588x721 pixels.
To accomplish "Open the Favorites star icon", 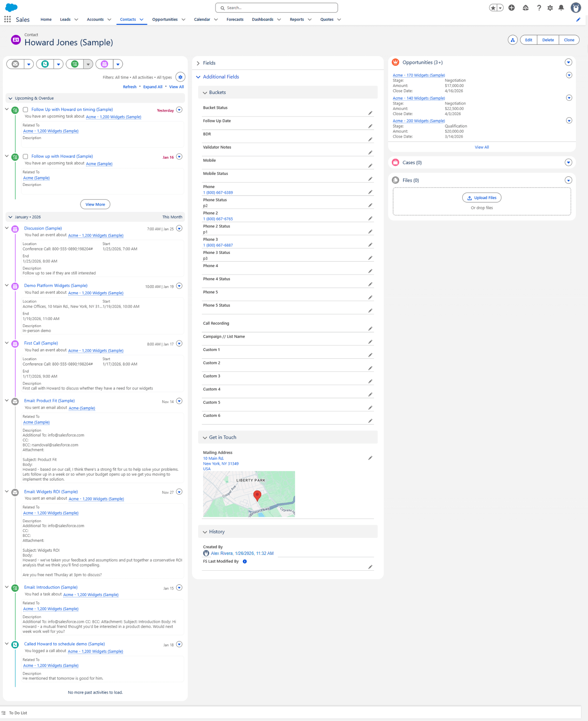I will pyautogui.click(x=493, y=8).
